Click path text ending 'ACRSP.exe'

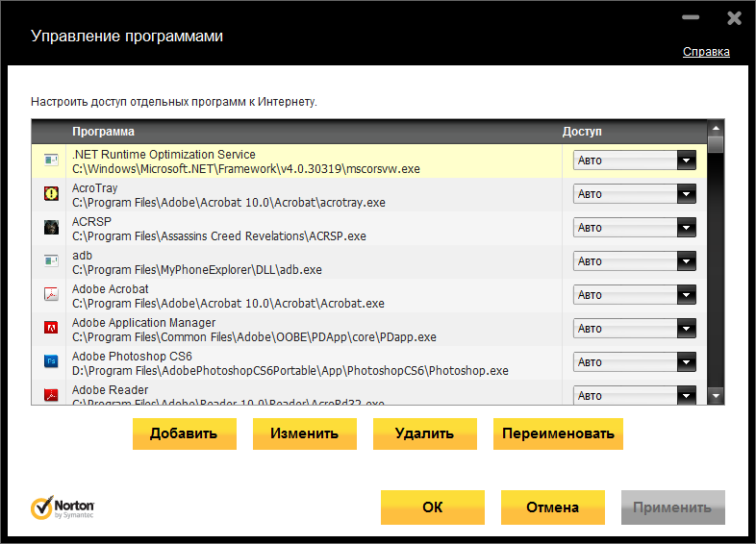219,236
